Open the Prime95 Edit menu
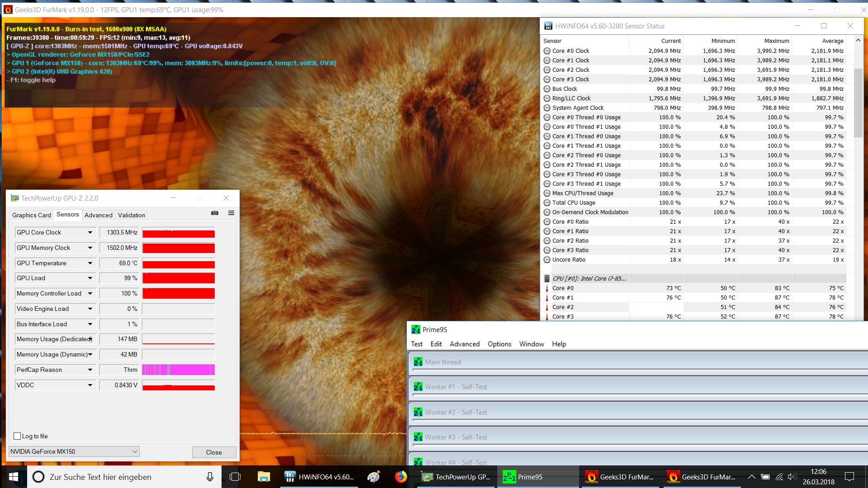Image resolution: width=868 pixels, height=488 pixels. click(436, 344)
